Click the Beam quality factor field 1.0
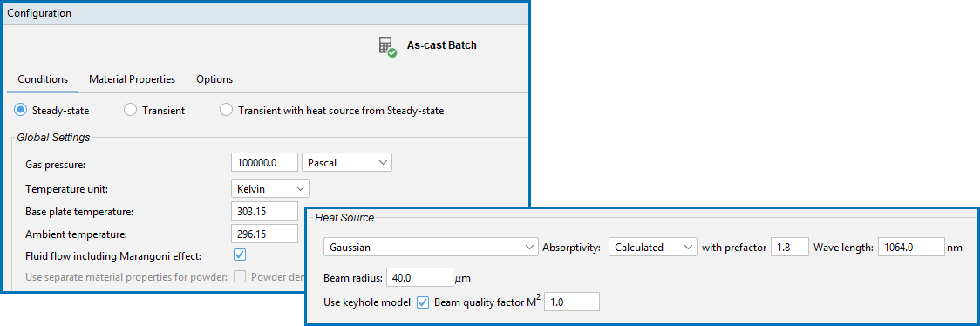This screenshot has width=980, height=326. (x=572, y=302)
